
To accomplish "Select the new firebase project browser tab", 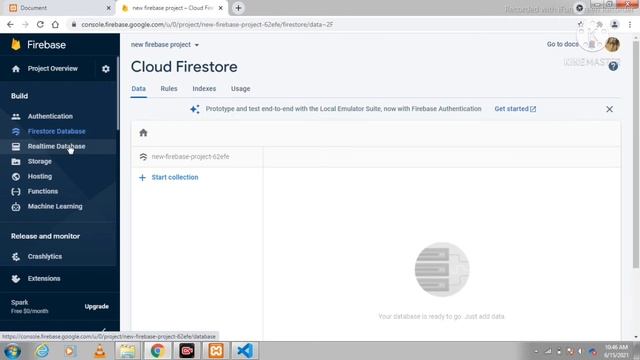I will [x=171, y=8].
